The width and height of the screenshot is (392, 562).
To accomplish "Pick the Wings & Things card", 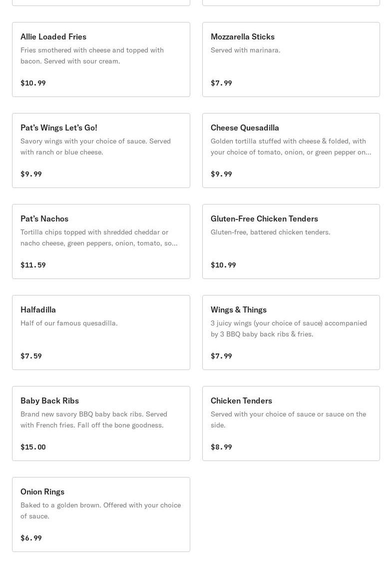I will pyautogui.click(x=291, y=332).
